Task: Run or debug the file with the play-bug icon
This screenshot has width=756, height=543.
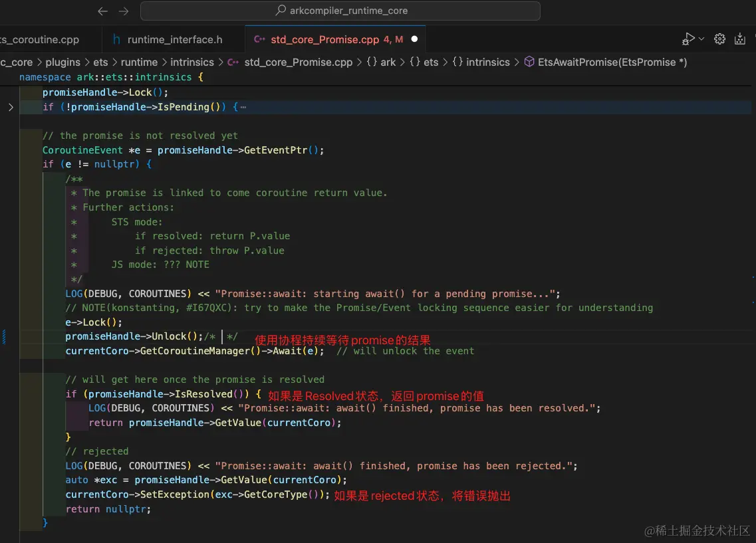Action: coord(688,39)
